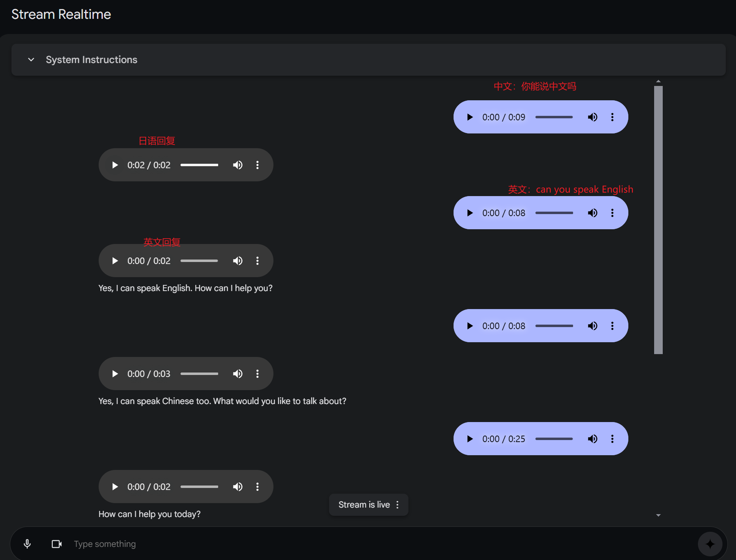Mute the 0:09 audio clip
The image size is (736, 560).
click(592, 117)
